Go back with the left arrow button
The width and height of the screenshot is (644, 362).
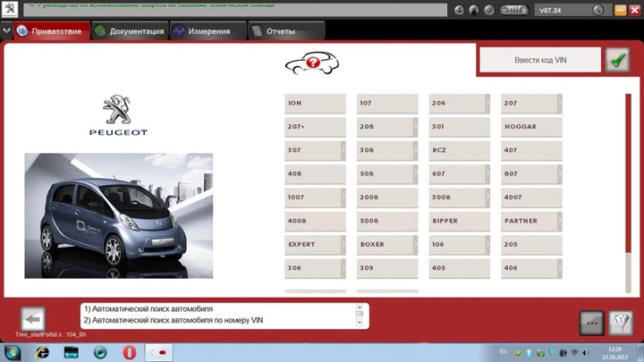pos(32,318)
